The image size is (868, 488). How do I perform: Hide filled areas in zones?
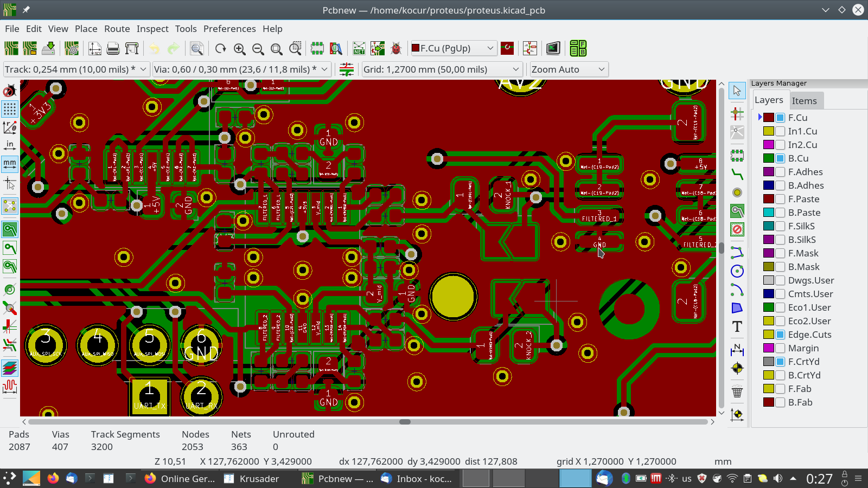10,248
